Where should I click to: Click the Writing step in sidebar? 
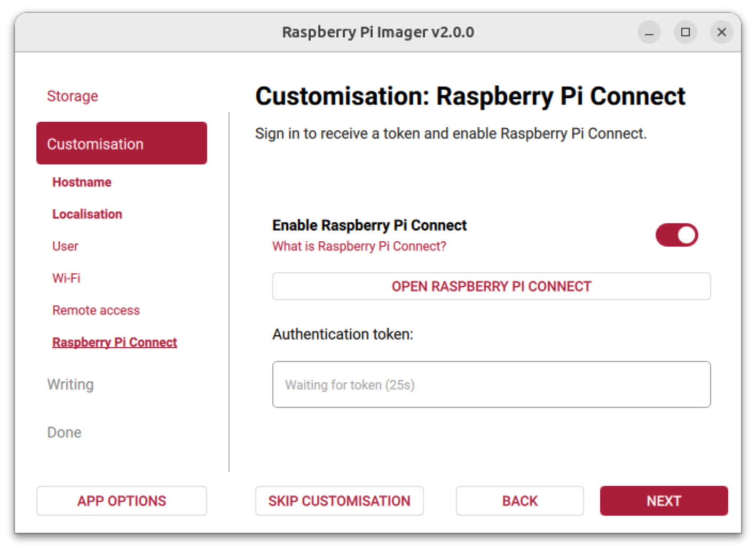point(70,384)
